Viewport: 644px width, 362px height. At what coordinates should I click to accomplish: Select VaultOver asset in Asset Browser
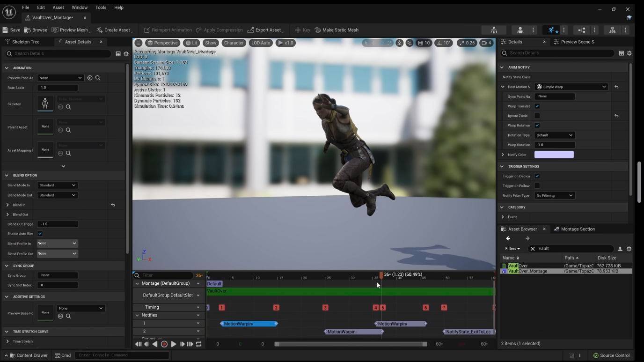point(518,266)
